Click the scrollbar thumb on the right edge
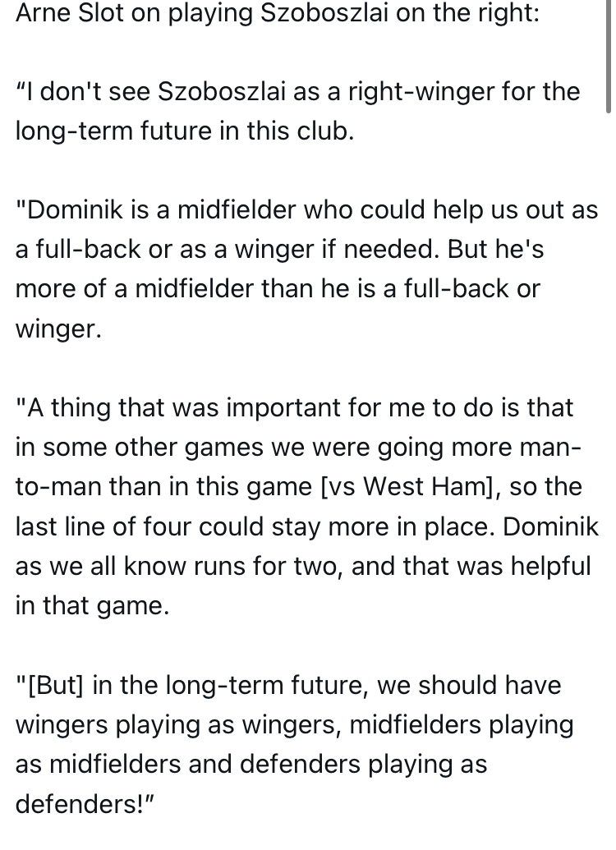 [608, 57]
